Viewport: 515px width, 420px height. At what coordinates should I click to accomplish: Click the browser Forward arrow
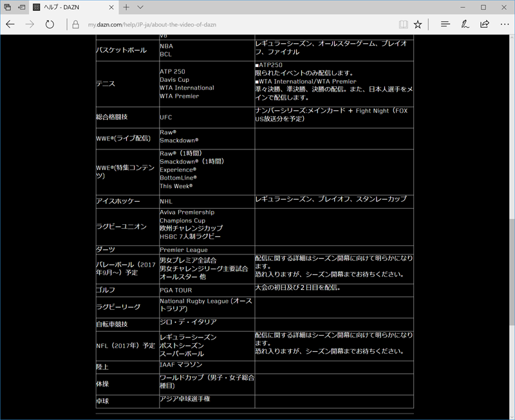coord(30,24)
